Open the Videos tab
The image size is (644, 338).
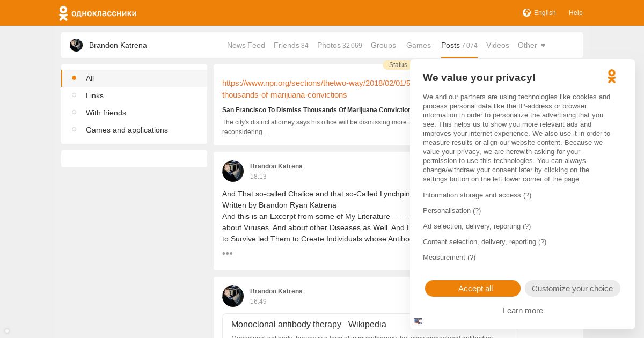[x=497, y=45]
